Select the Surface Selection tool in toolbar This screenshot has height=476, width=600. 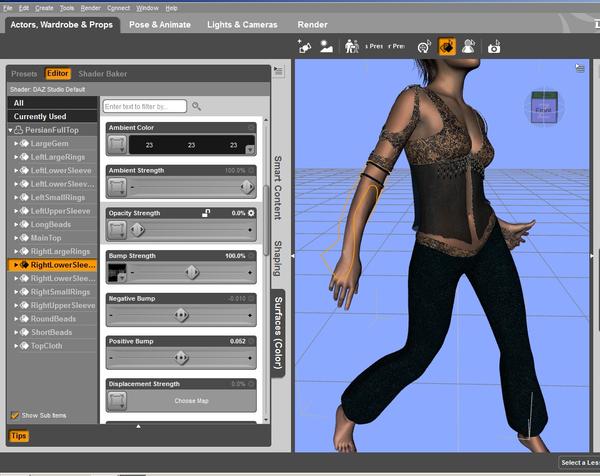[447, 47]
